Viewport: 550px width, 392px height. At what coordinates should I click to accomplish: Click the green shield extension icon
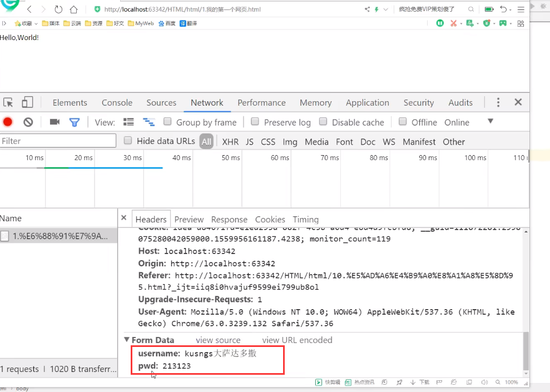487,23
